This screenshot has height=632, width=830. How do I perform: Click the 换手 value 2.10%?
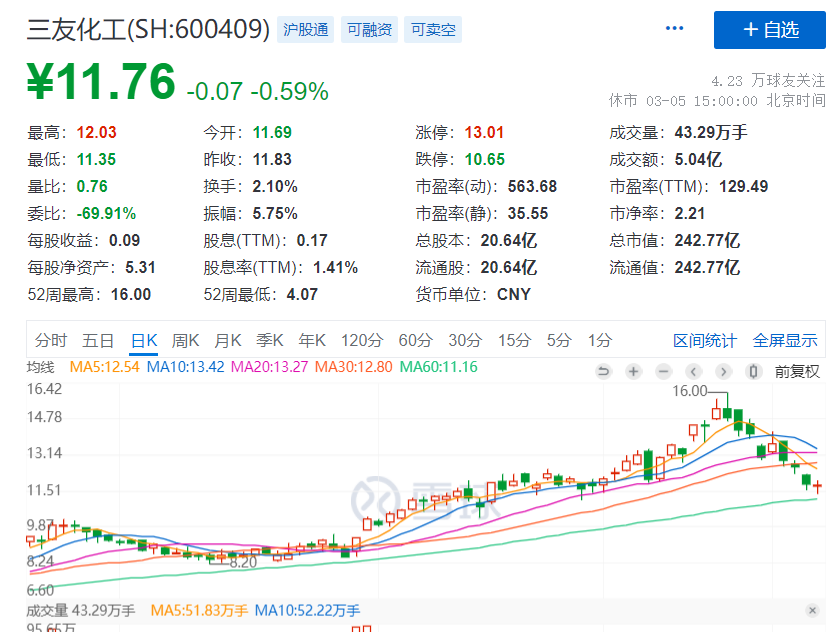pyautogui.click(x=275, y=186)
